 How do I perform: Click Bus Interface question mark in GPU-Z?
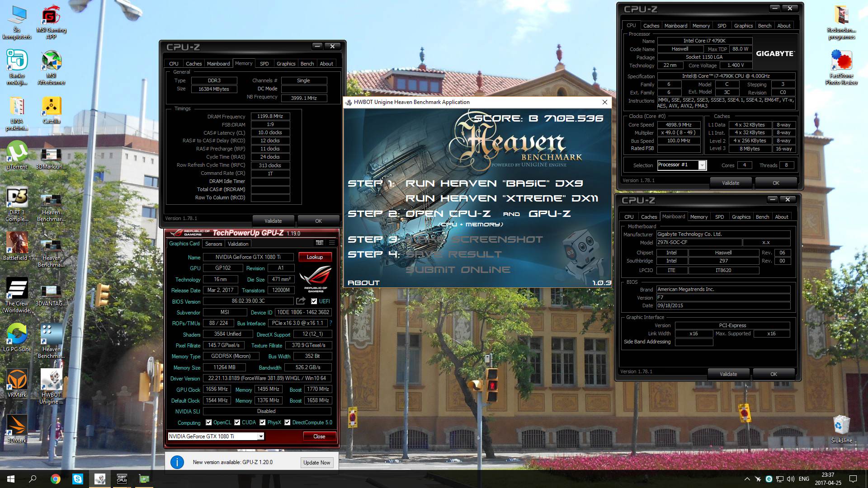tap(331, 323)
